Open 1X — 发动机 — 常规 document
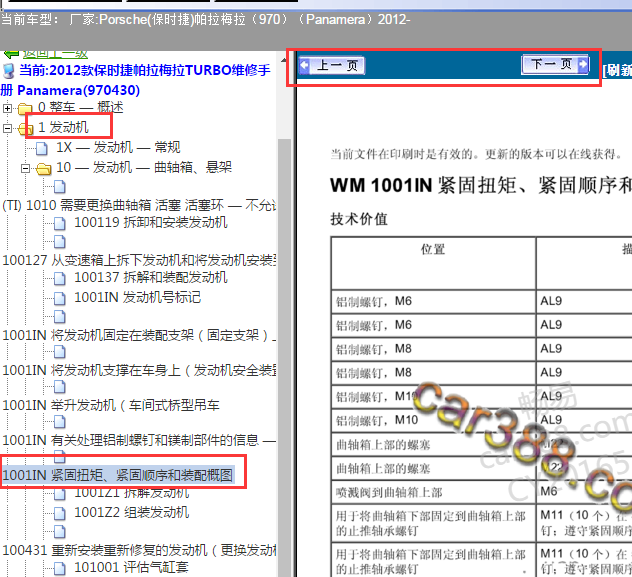 point(118,147)
